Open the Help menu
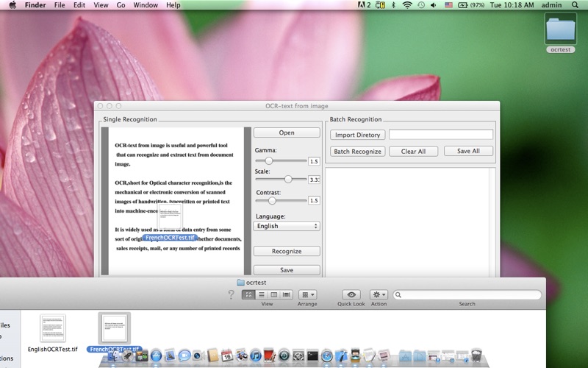The width and height of the screenshot is (588, 368). click(173, 5)
